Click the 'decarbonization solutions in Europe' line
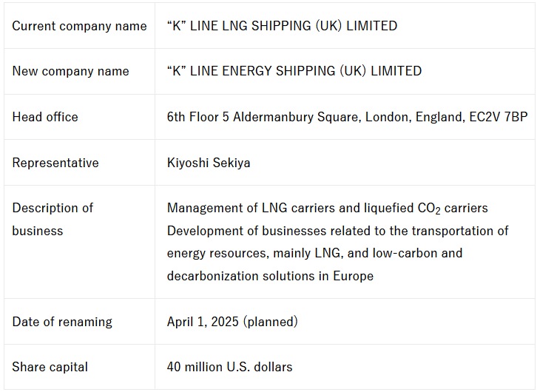537x392 pixels. point(270,276)
